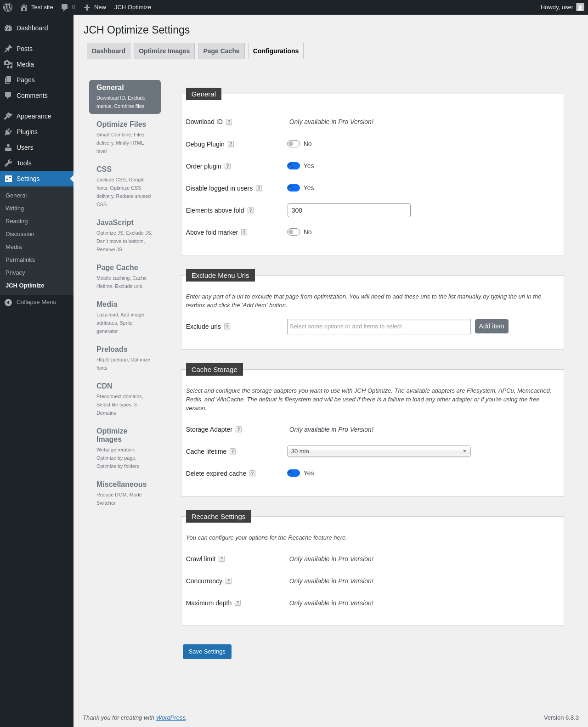Click help icon beside Delete expired cache
Viewport: 588px width, 727px height.
(253, 473)
